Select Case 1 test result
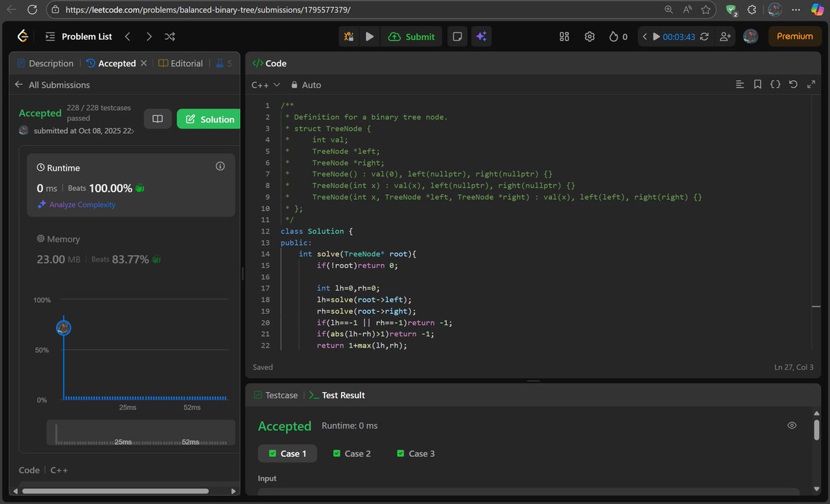The image size is (830, 504). (287, 454)
